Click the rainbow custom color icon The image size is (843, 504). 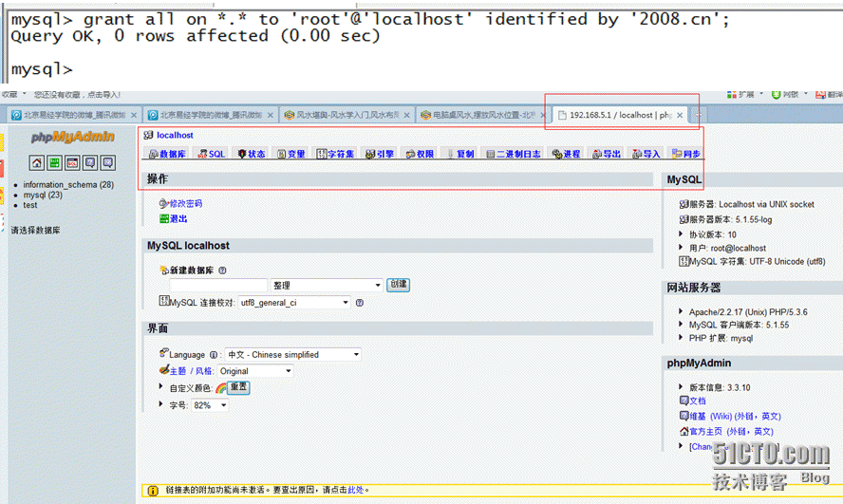point(220,388)
